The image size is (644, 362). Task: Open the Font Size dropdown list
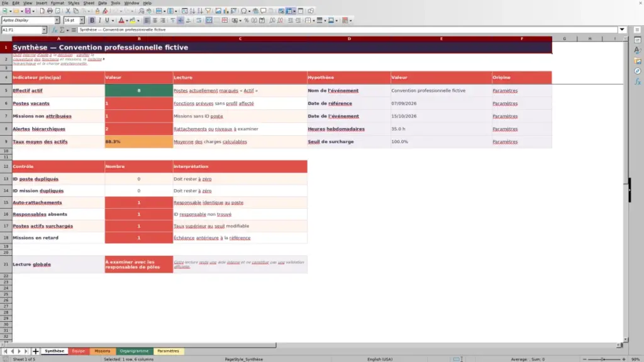pos(82,20)
